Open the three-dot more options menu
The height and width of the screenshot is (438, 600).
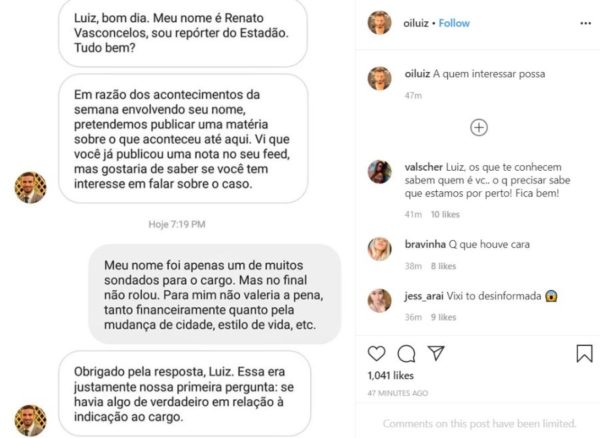point(585,23)
